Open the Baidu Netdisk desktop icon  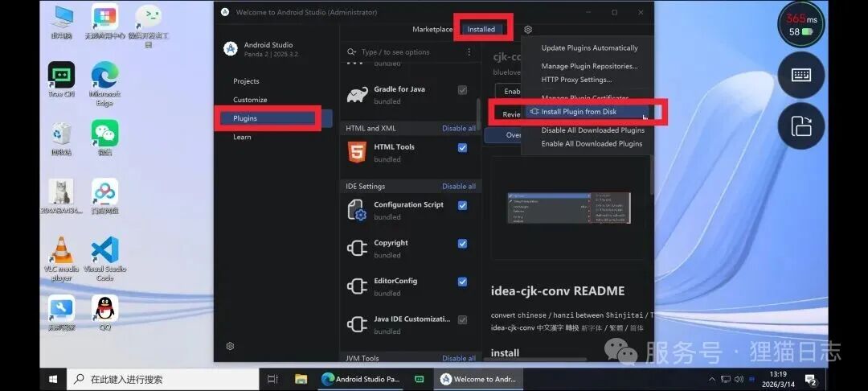click(104, 196)
